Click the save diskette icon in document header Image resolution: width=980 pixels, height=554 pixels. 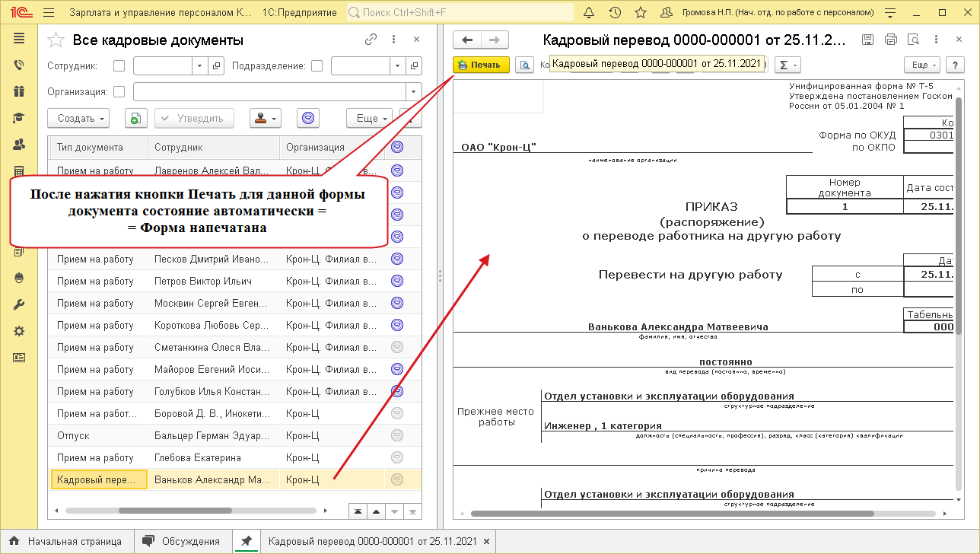[x=867, y=40]
